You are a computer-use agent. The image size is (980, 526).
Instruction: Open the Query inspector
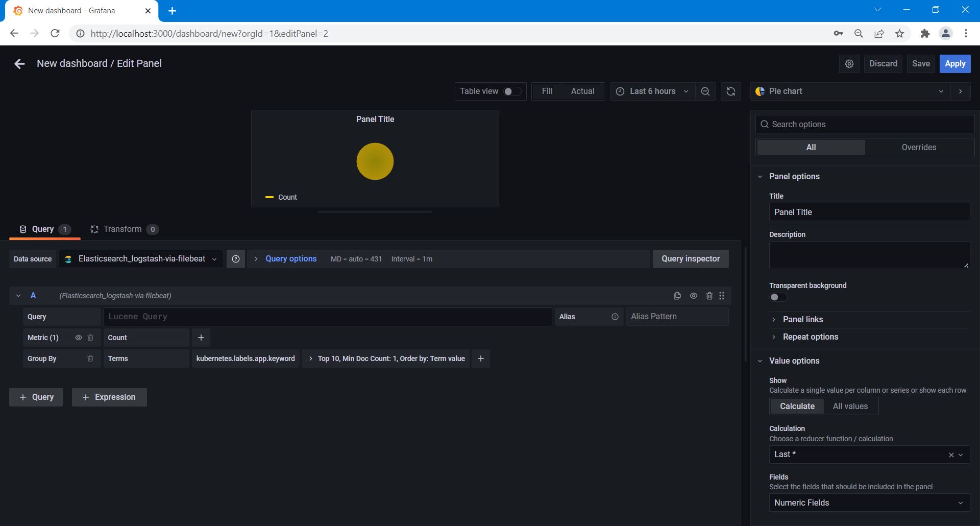tap(690, 259)
